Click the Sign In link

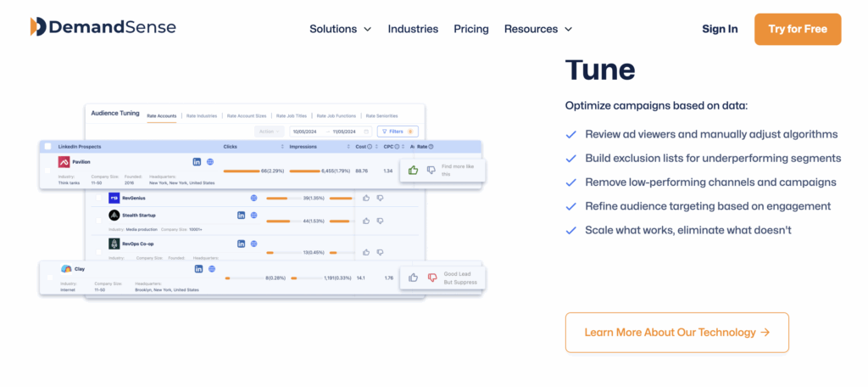point(720,29)
